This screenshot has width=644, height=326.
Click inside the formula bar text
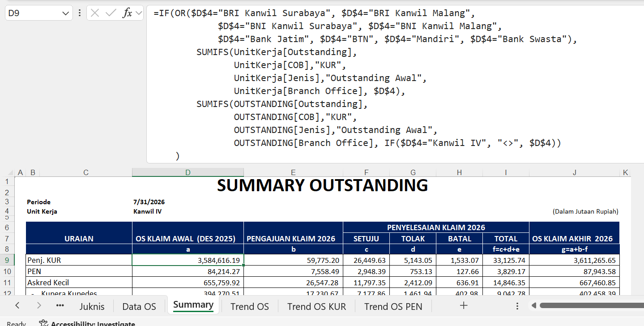pyautogui.click(x=395, y=85)
